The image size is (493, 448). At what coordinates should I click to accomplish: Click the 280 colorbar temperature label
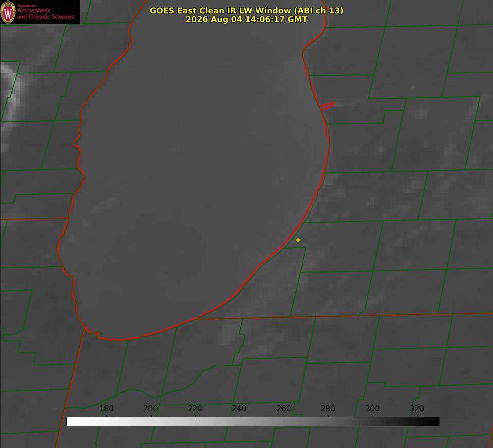tap(328, 408)
